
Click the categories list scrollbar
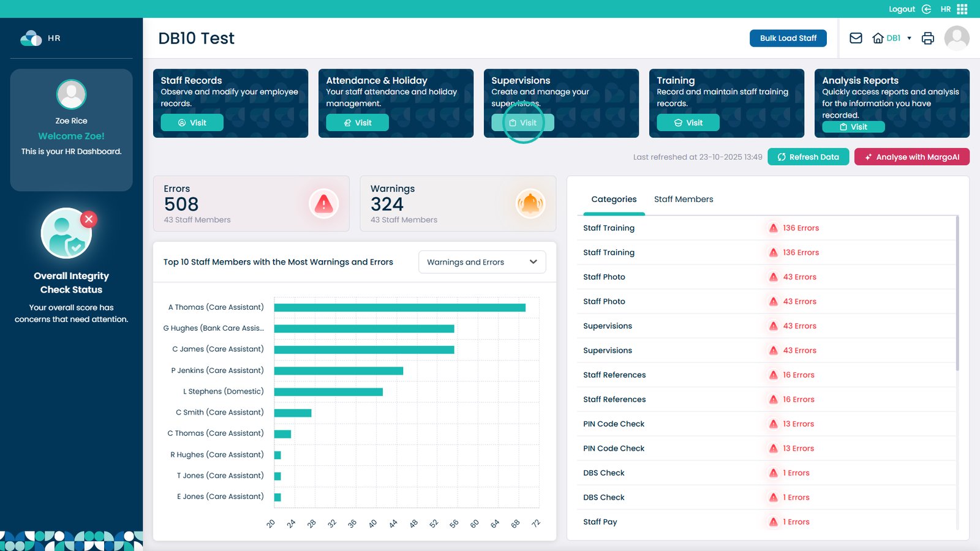coord(957,294)
